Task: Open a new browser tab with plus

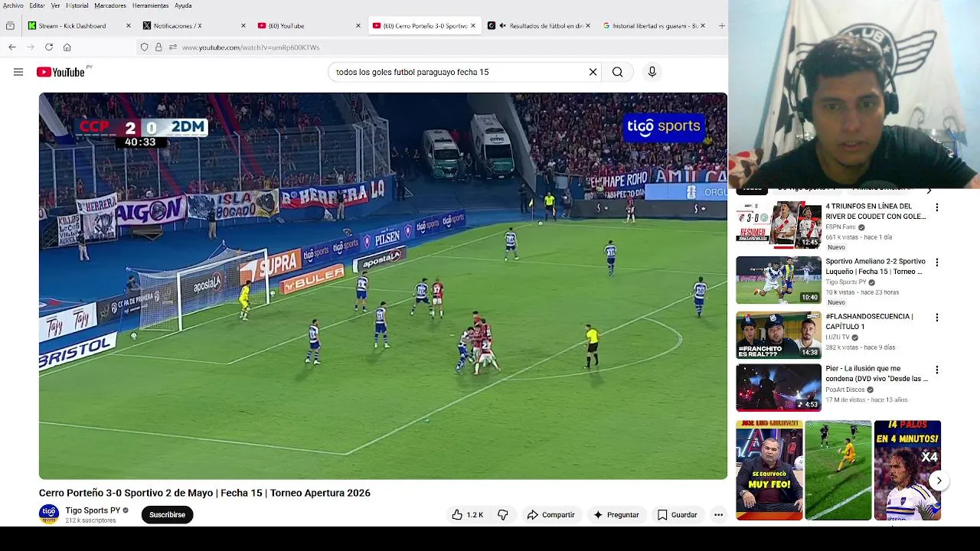Action: click(721, 26)
